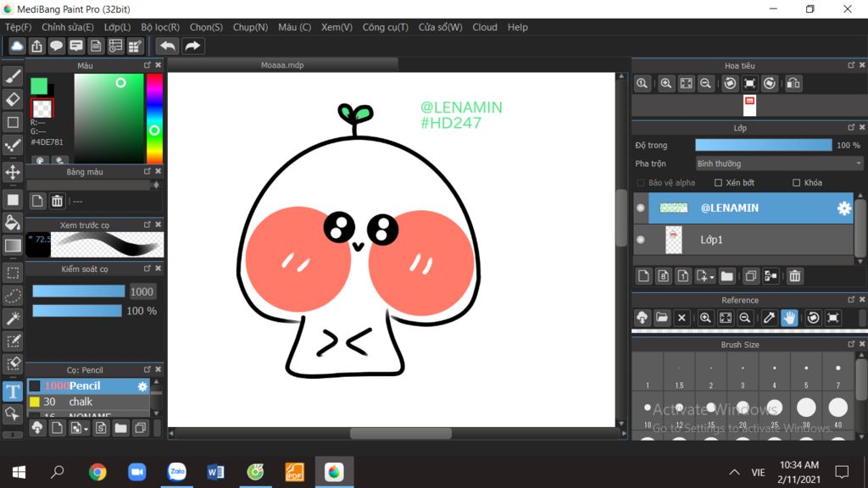Viewport: 868px width, 488px height.
Task: Float the Lớp layer panel
Action: tap(851, 128)
